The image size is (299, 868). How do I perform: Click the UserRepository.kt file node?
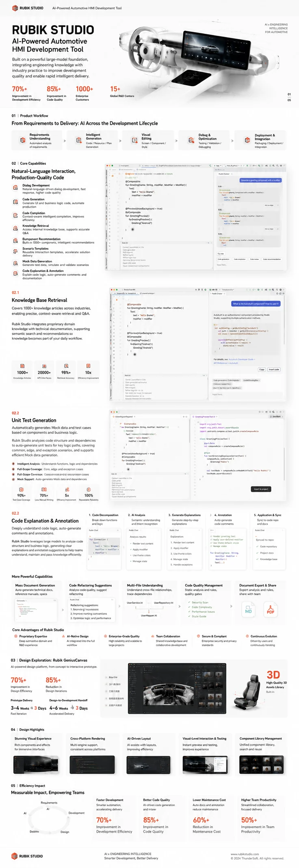point(164,602)
